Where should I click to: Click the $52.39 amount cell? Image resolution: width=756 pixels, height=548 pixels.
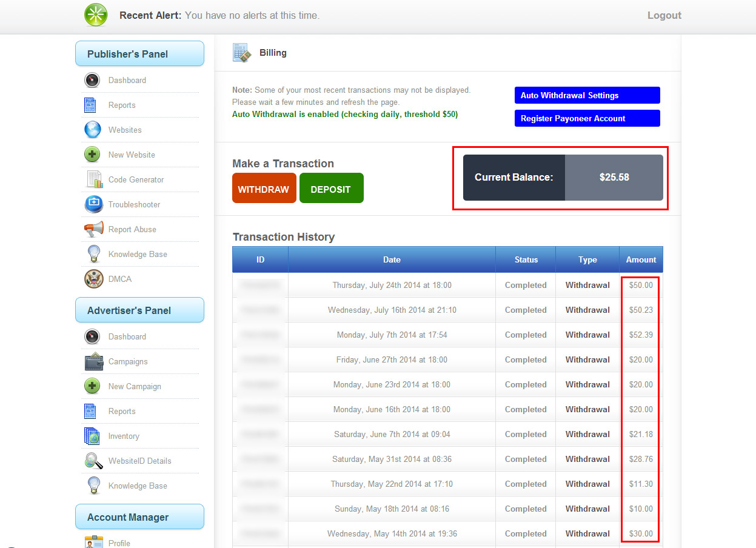[x=641, y=335]
